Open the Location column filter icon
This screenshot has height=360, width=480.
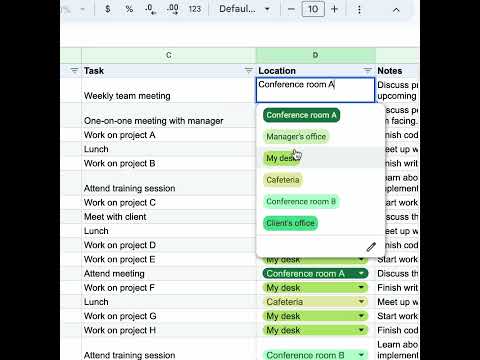pyautogui.click(x=367, y=70)
